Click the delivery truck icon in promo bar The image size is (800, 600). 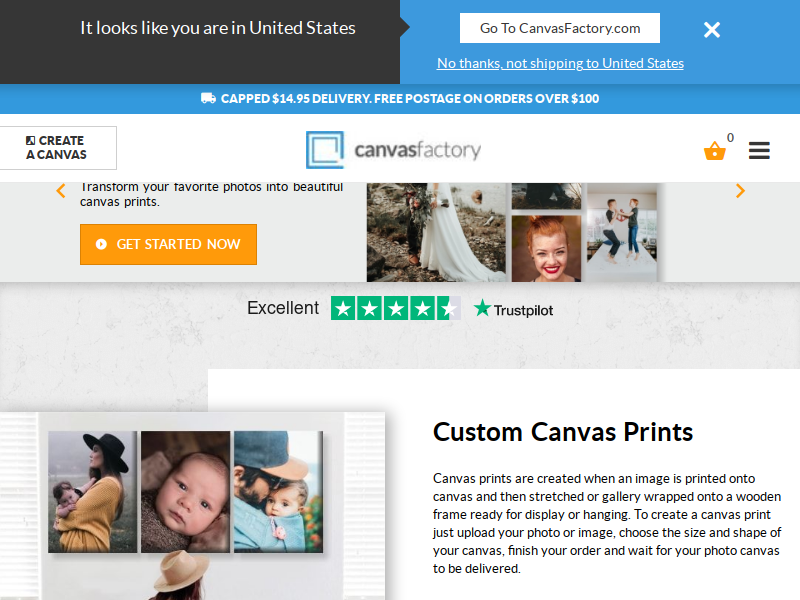point(208,98)
